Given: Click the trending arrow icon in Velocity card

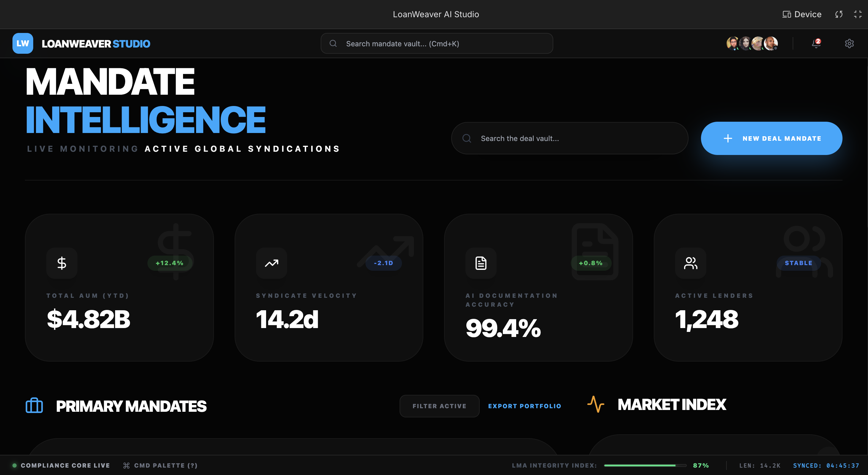Looking at the screenshot, I should (271, 263).
